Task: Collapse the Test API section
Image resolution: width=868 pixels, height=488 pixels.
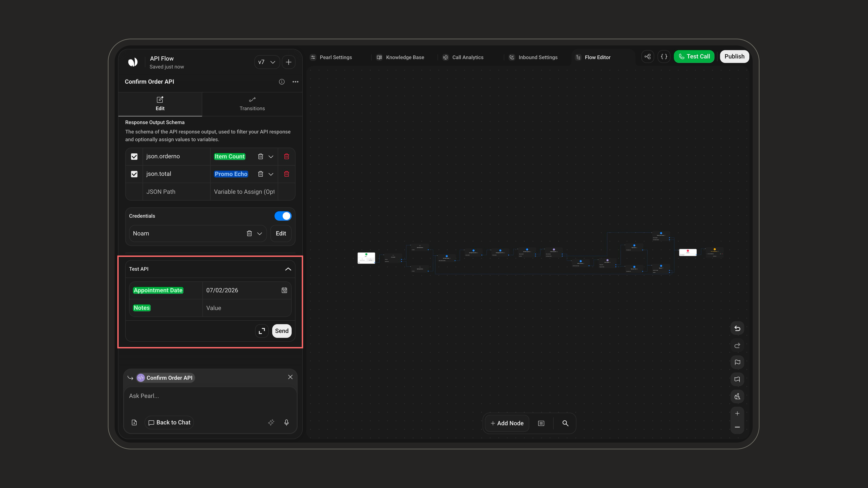Action: tap(288, 269)
